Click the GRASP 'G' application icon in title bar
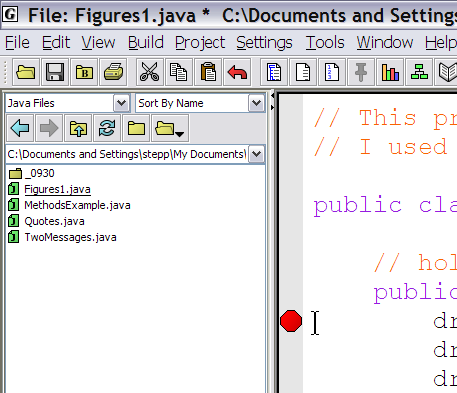This screenshot has width=457, height=393. tap(10, 14)
